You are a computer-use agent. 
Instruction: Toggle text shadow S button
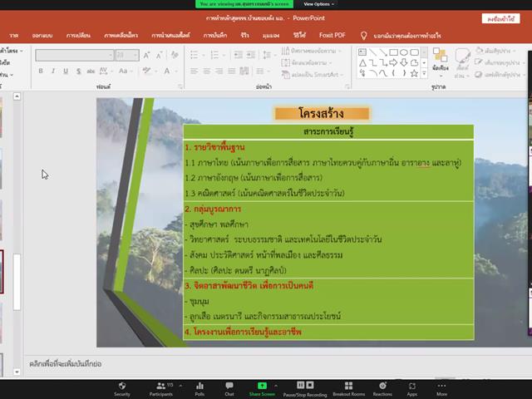point(78,71)
